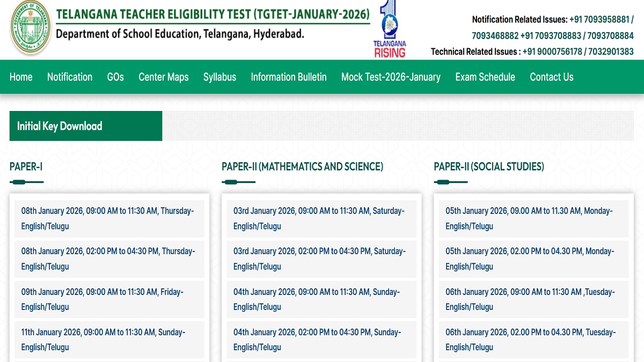Navigate to Contact Us

(551, 77)
